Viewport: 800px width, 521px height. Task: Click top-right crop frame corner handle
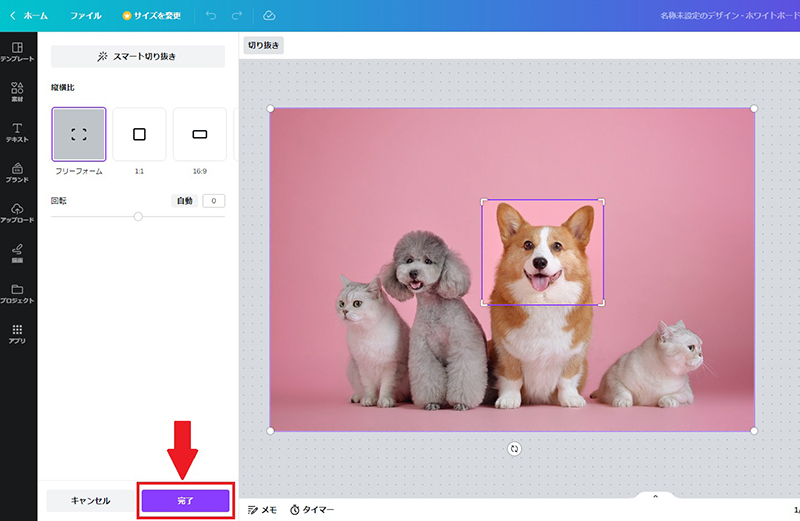tap(602, 202)
